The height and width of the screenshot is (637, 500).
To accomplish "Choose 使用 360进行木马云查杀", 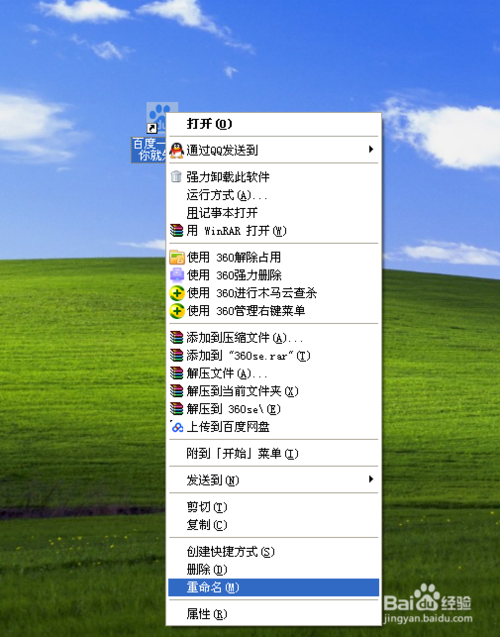I will tap(274, 293).
